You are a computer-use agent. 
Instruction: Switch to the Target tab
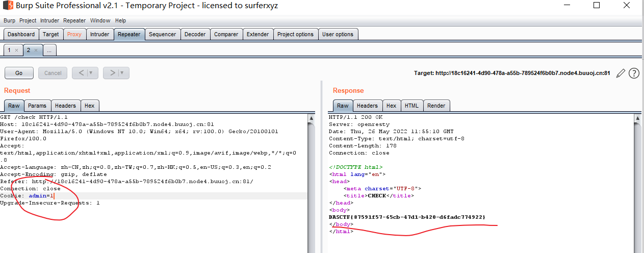[51, 34]
